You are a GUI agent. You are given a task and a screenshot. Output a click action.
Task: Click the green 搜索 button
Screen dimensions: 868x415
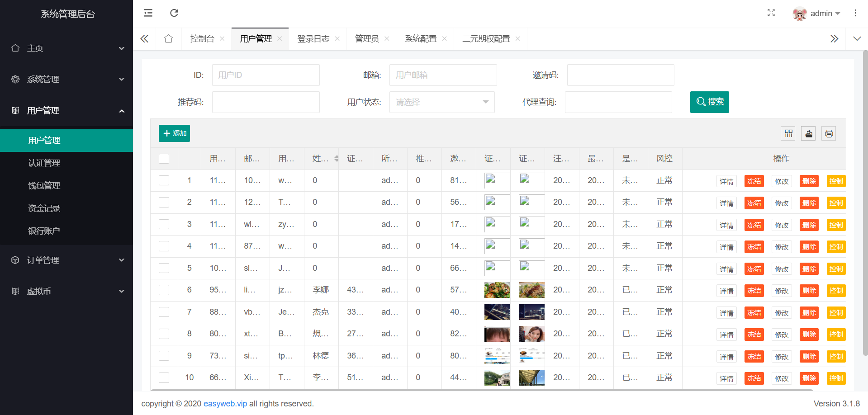tap(709, 102)
